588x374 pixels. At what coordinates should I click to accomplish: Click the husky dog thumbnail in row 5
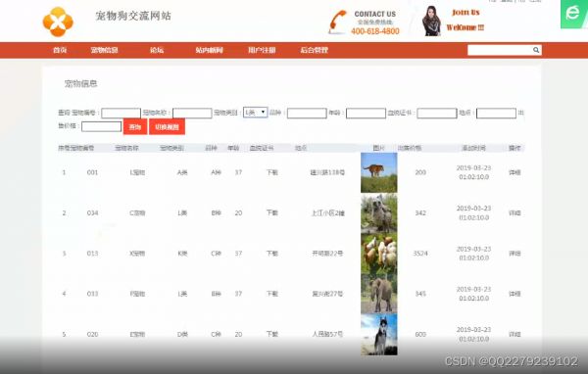378,335
